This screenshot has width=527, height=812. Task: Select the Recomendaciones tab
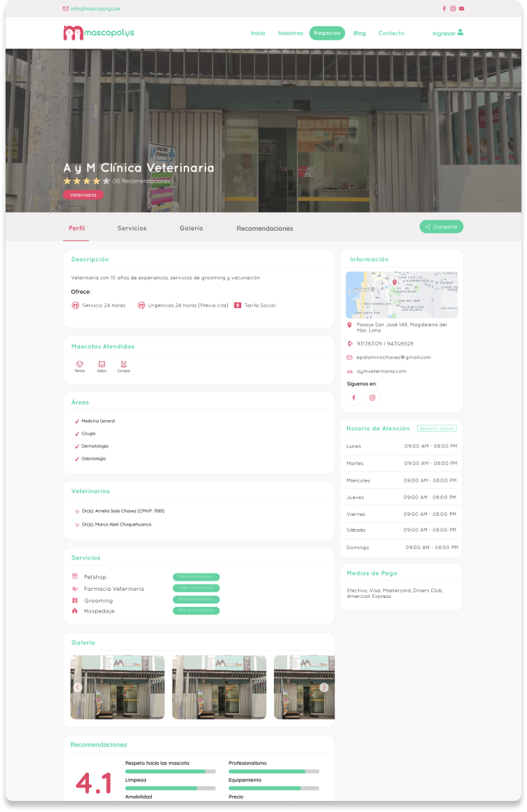pos(264,228)
